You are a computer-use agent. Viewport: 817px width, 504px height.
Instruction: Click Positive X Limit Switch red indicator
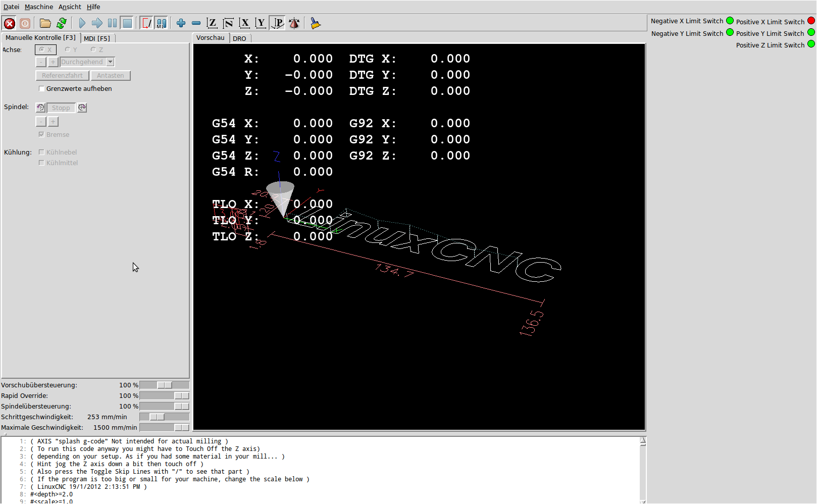tap(811, 21)
